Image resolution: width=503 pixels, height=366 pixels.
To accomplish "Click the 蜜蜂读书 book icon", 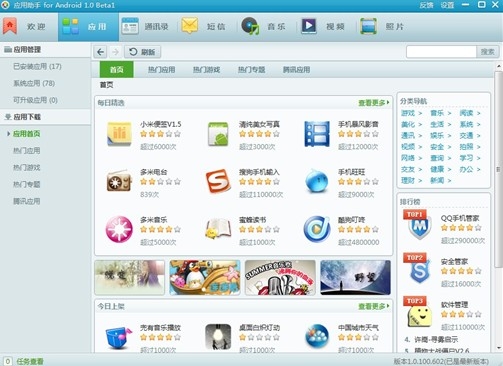I will pyautogui.click(x=218, y=229).
